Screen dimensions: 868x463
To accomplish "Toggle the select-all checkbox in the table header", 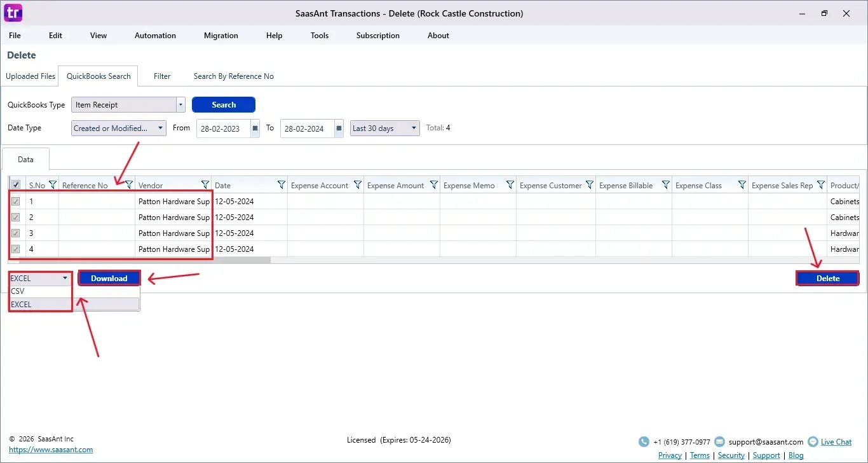I will [x=16, y=185].
